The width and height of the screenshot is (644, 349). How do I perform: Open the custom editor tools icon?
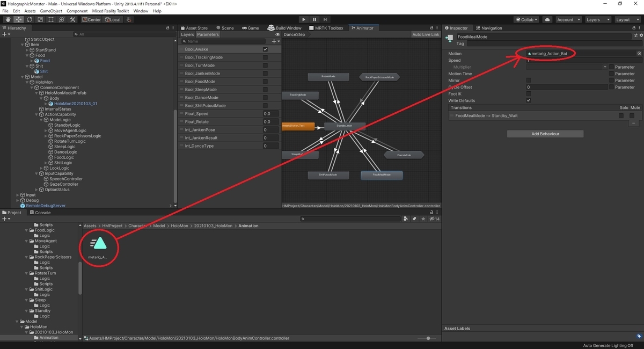pyautogui.click(x=72, y=20)
